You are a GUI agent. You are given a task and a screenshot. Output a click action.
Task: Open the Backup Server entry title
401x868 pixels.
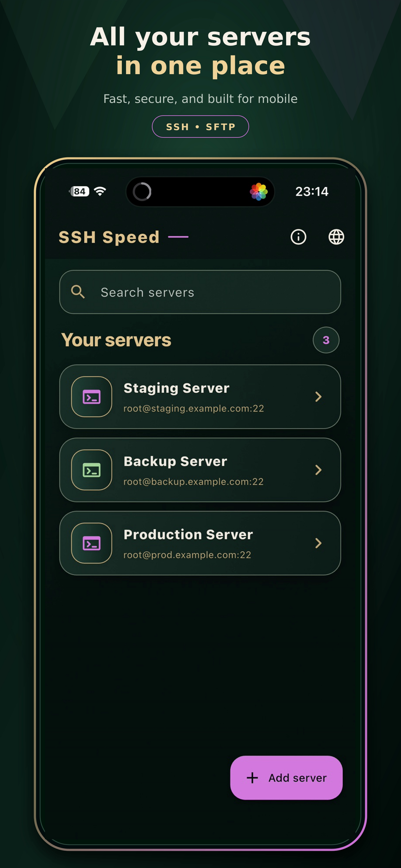(x=176, y=461)
